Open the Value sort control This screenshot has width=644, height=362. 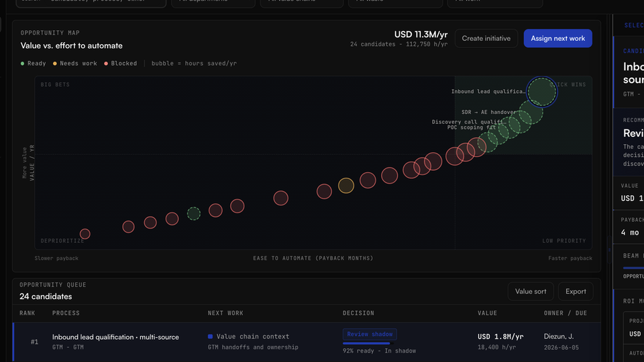coord(531,292)
